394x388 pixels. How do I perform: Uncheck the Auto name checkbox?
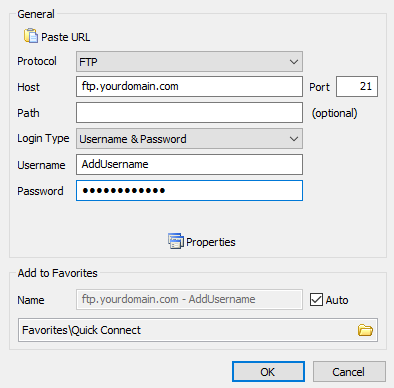316,299
